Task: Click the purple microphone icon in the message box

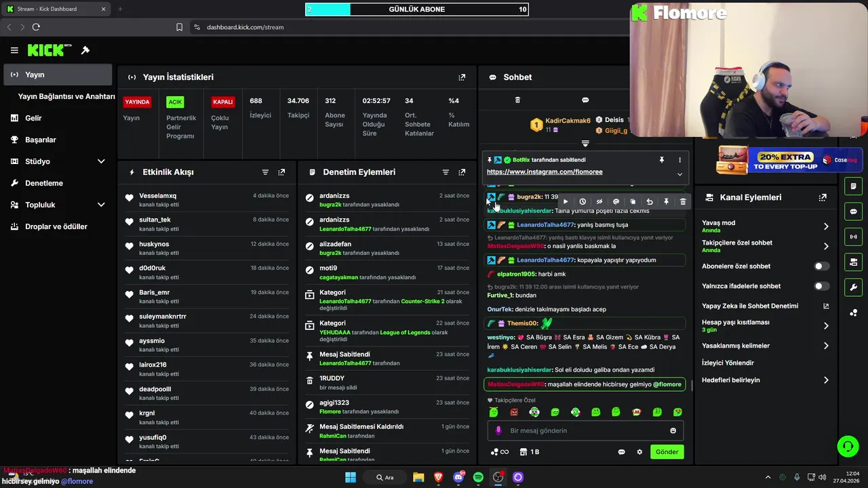Action: tap(498, 430)
